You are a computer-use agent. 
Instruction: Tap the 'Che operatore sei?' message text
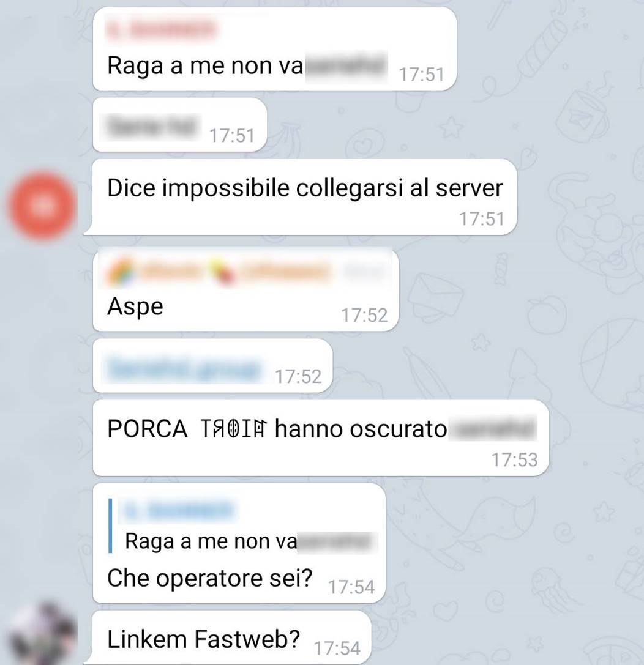pyautogui.click(x=209, y=578)
